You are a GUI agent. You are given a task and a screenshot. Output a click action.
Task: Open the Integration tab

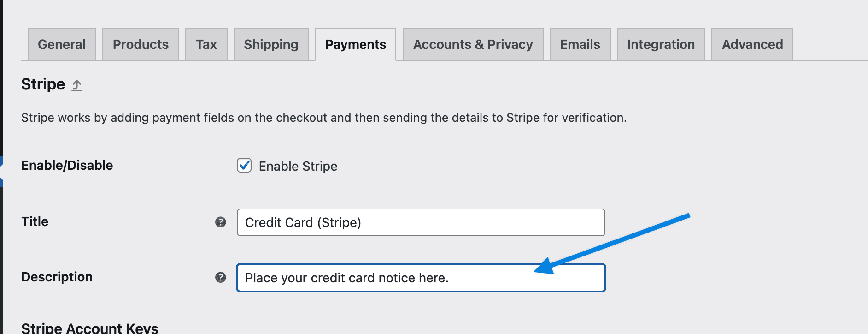tap(661, 44)
